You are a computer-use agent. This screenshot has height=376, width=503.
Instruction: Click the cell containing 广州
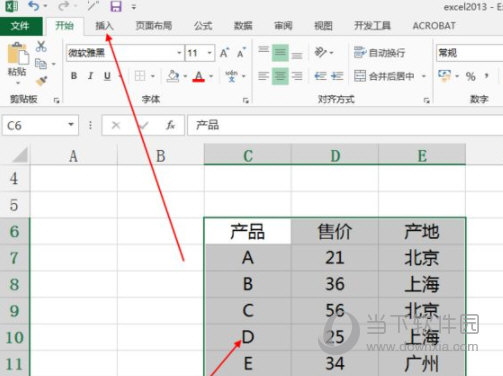(422, 363)
